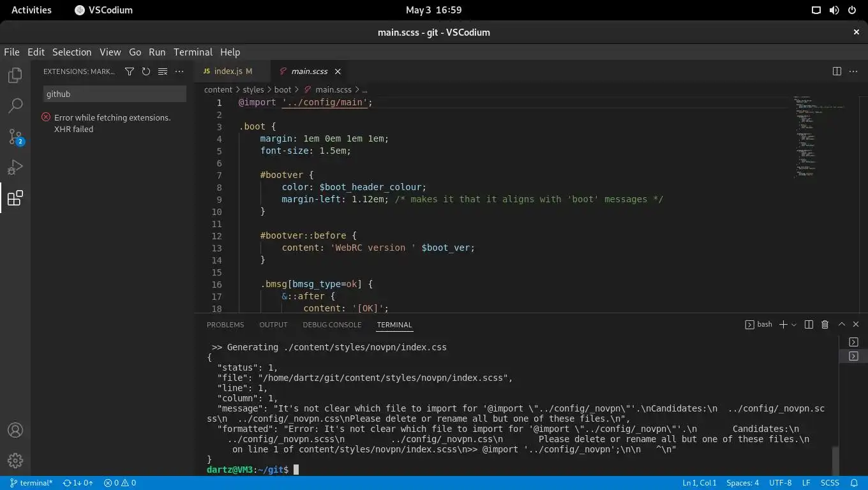
Task: Open notifications bell in status bar
Action: (854, 483)
